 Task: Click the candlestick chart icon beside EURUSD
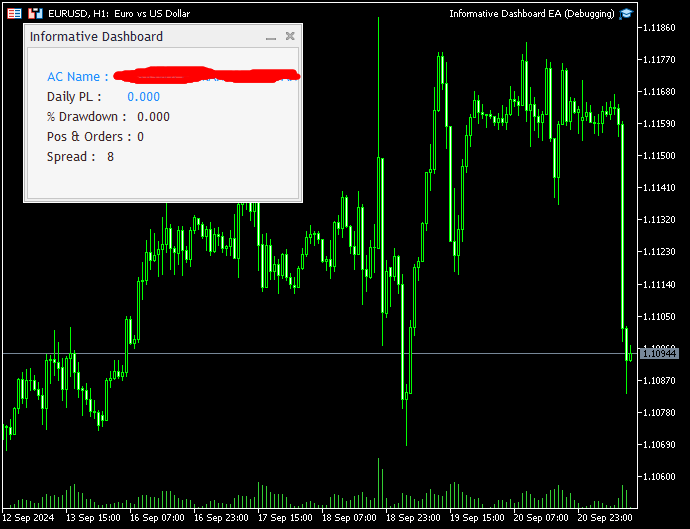(x=35, y=14)
